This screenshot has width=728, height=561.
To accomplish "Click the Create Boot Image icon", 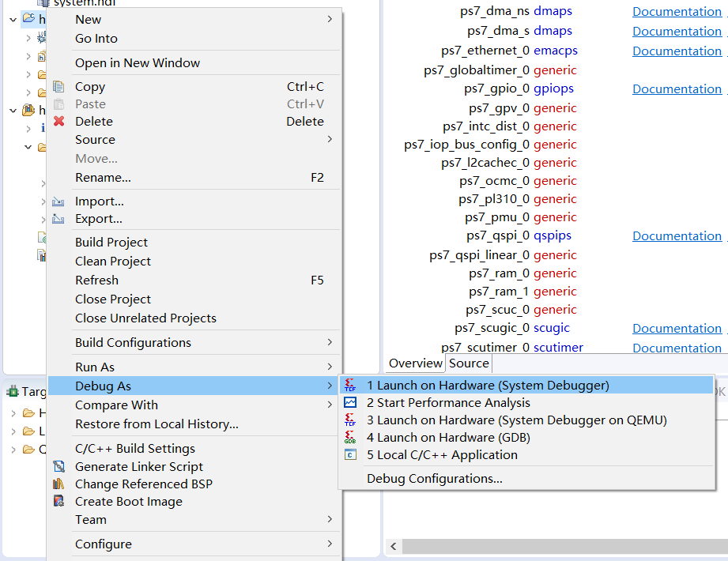I will pos(58,502).
